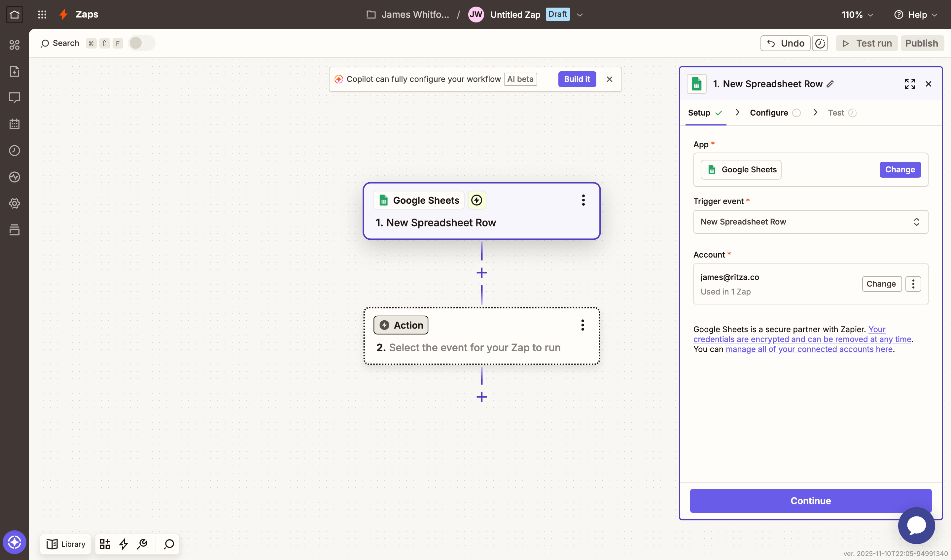The image size is (951, 560).
Task: Open the manage connected accounts link
Action: (809, 349)
